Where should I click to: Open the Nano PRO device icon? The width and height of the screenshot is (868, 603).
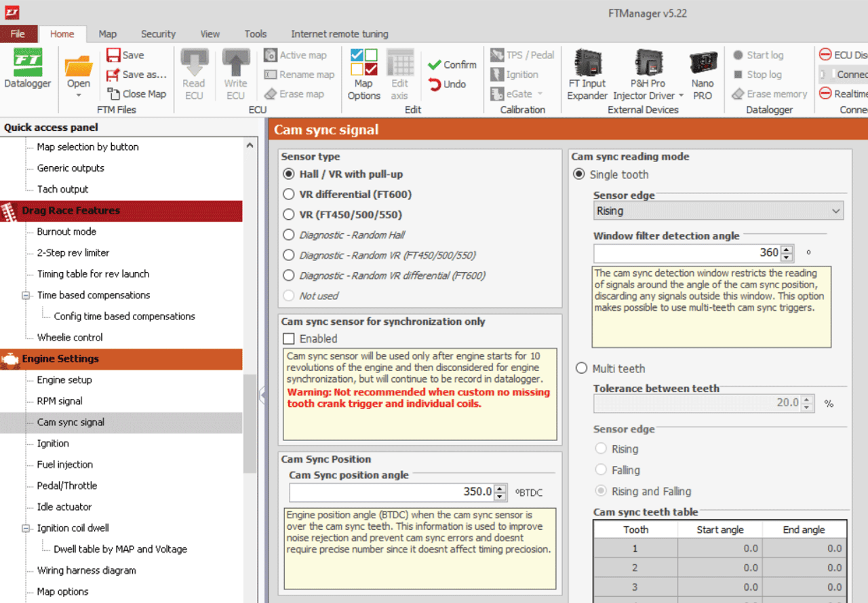point(703,75)
